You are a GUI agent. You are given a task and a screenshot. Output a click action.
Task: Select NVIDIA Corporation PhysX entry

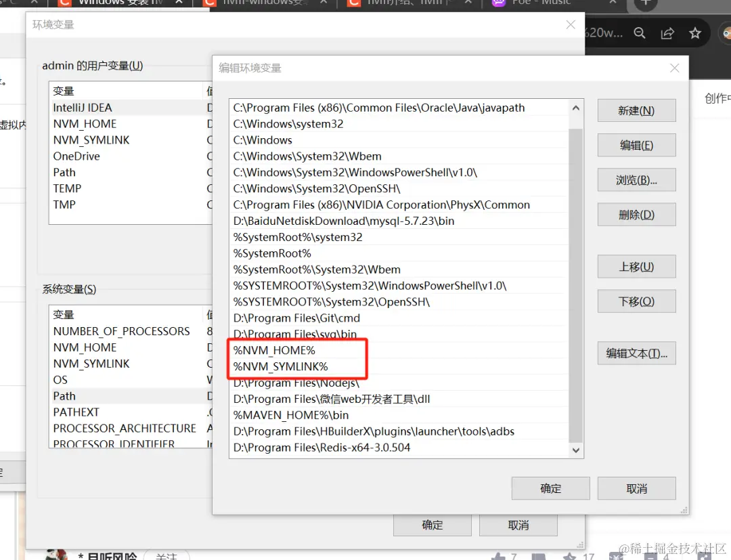pos(399,204)
